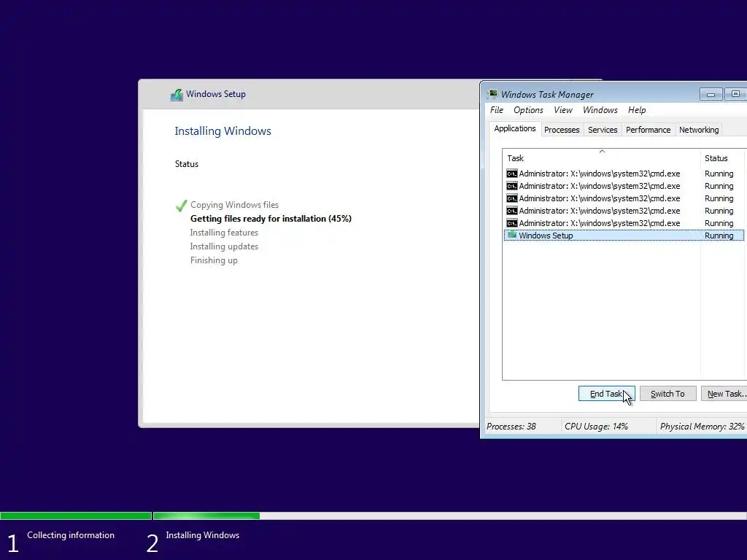Screen dimensions: 747x560
Task: Open the Help menu in Task Manager
Action: tap(636, 110)
